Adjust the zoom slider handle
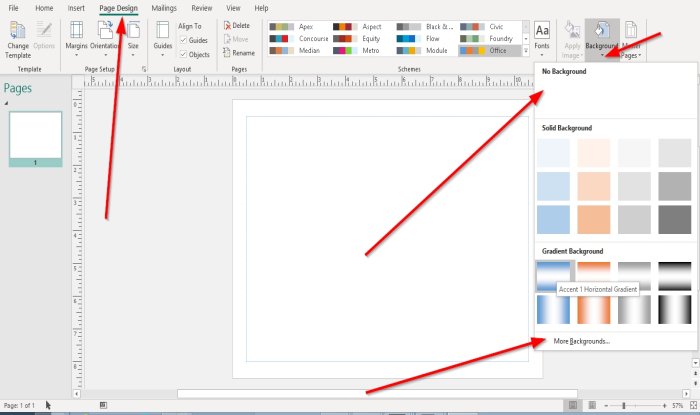This screenshot has height=415, width=700. (x=624, y=406)
